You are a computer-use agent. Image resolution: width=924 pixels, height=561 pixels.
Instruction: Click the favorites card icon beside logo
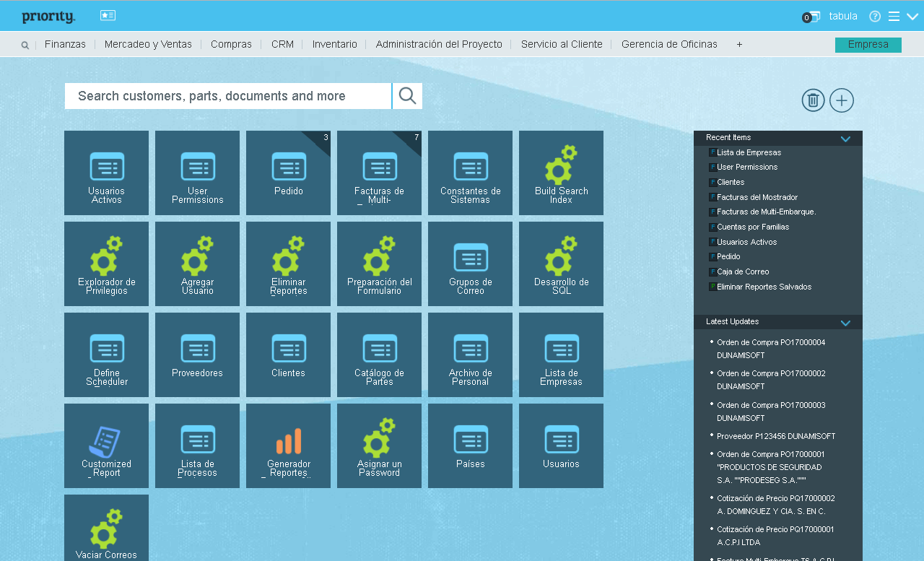coord(108,15)
